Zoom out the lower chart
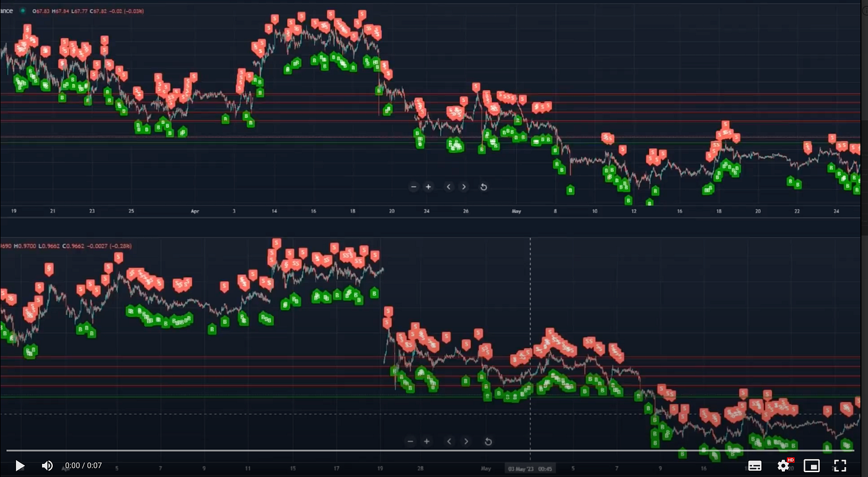Image resolution: width=868 pixels, height=477 pixels. click(x=410, y=442)
